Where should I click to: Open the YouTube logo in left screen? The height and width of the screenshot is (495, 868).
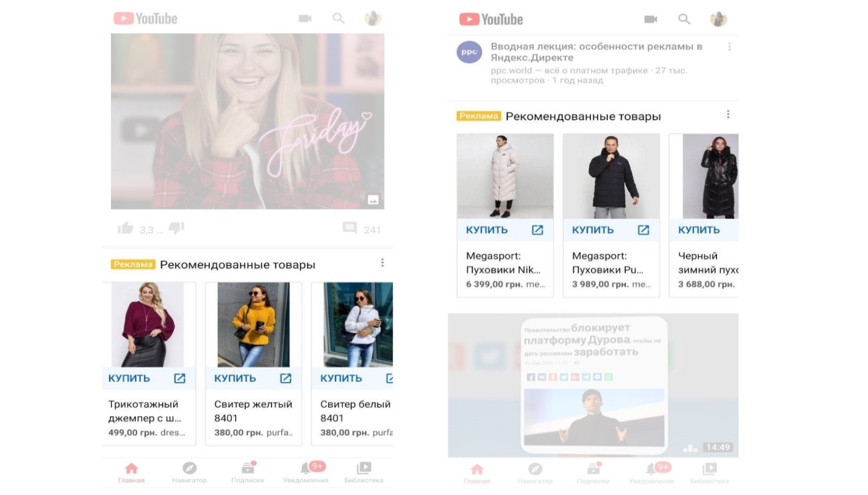click(146, 18)
